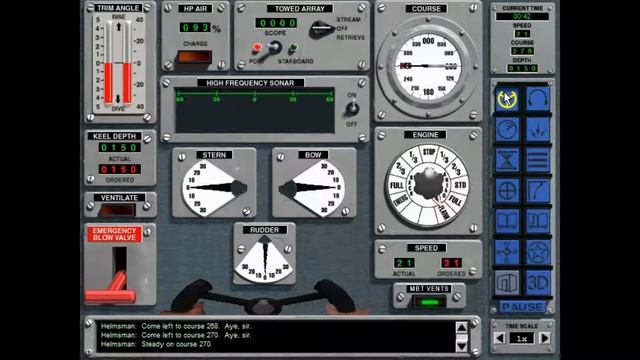This screenshot has width=640, height=360.
Task: Click the status panel speed value 21
Action: (522, 33)
